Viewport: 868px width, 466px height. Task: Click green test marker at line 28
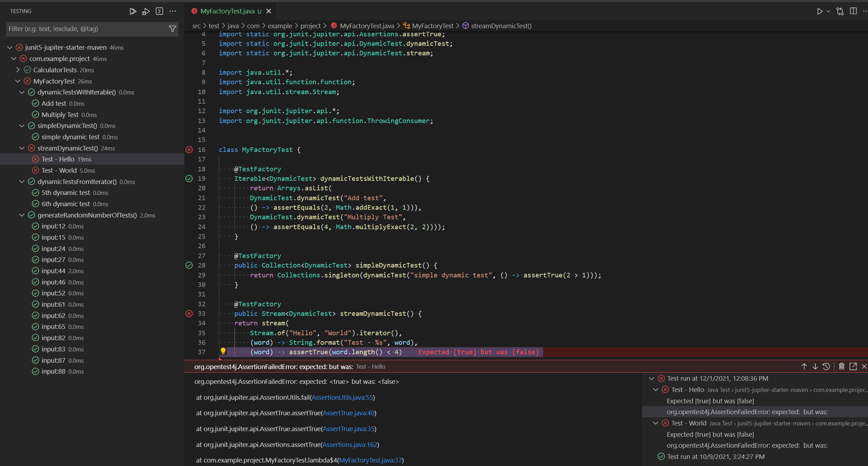tap(189, 265)
